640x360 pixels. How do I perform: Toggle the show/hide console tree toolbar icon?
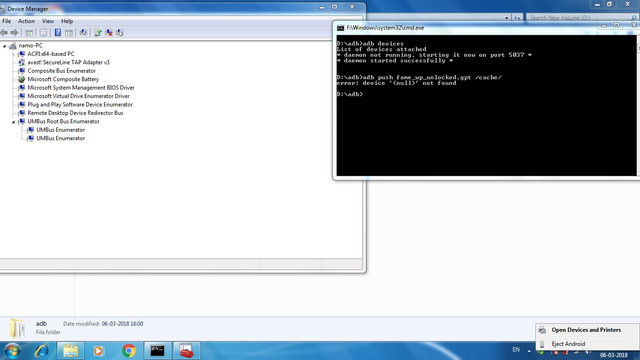(29, 33)
